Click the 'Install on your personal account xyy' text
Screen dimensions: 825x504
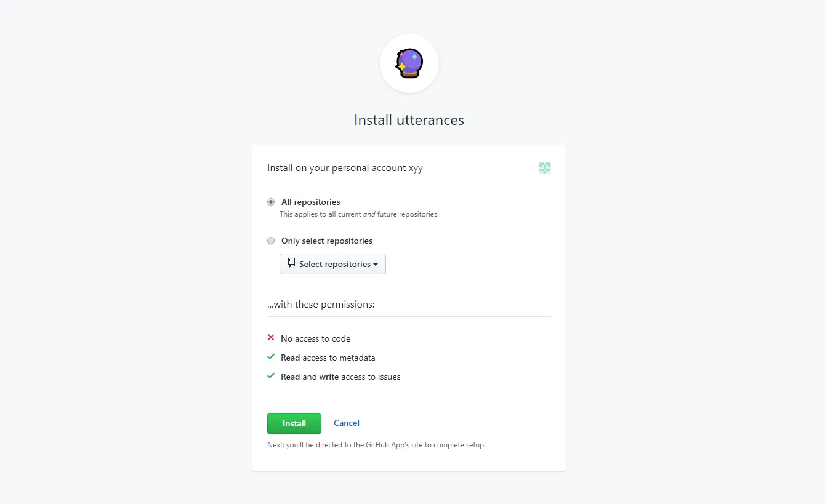coord(345,168)
